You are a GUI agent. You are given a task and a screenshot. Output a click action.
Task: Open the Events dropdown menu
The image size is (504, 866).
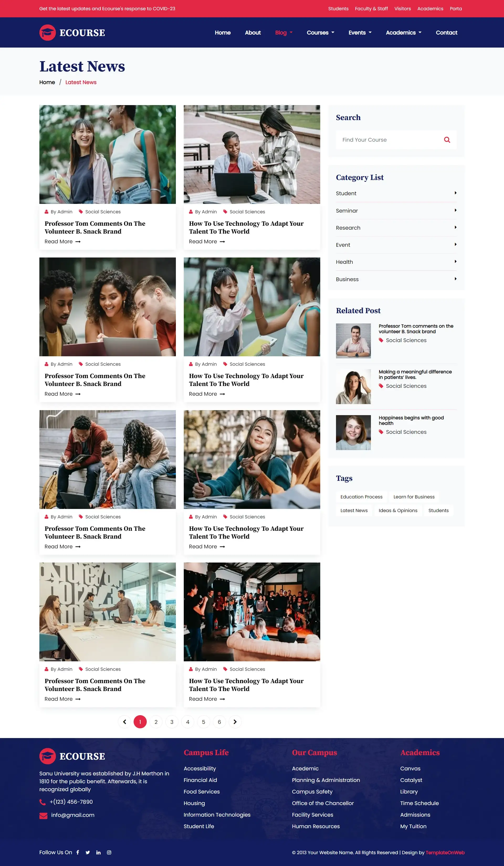point(360,33)
